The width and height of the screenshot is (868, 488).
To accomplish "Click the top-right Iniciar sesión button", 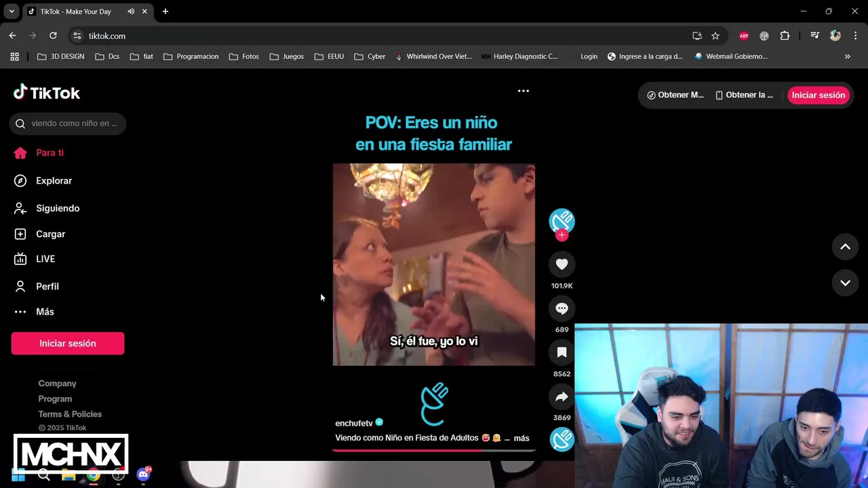I will pos(818,95).
